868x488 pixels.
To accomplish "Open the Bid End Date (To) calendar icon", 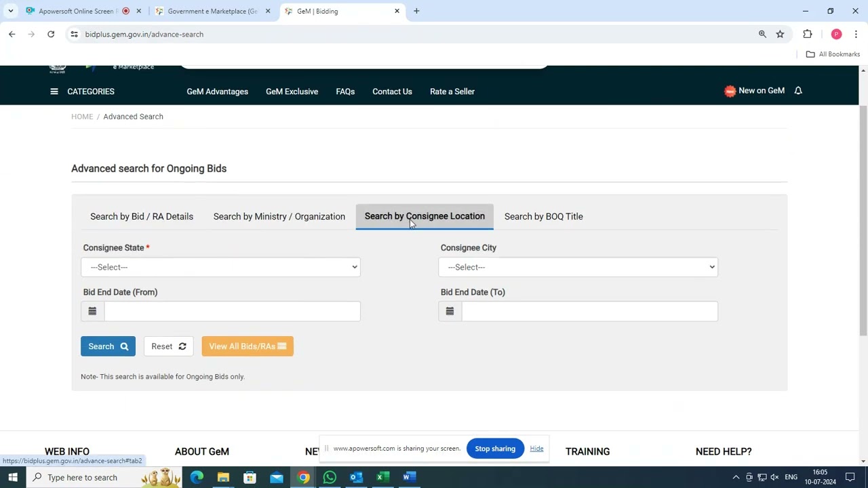I will [x=450, y=311].
